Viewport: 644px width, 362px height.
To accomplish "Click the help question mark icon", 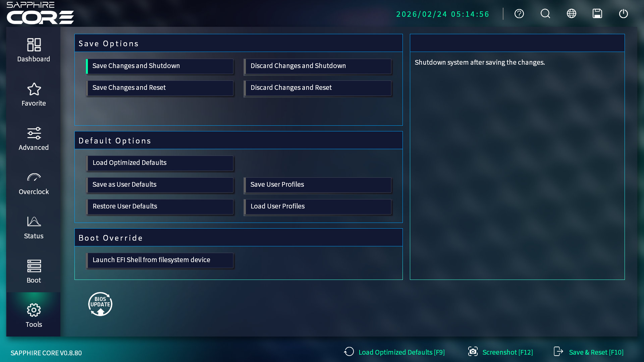I will click(519, 14).
